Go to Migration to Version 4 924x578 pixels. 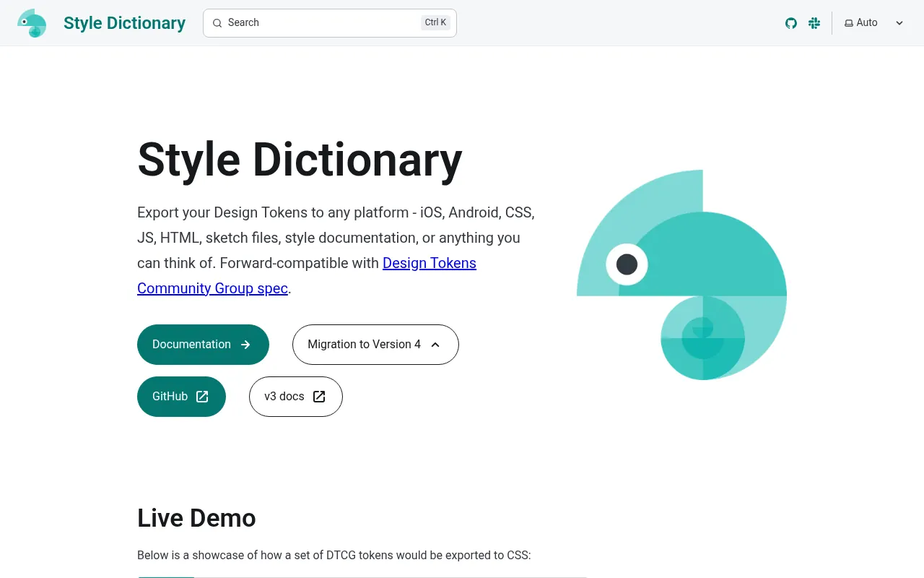click(x=375, y=345)
